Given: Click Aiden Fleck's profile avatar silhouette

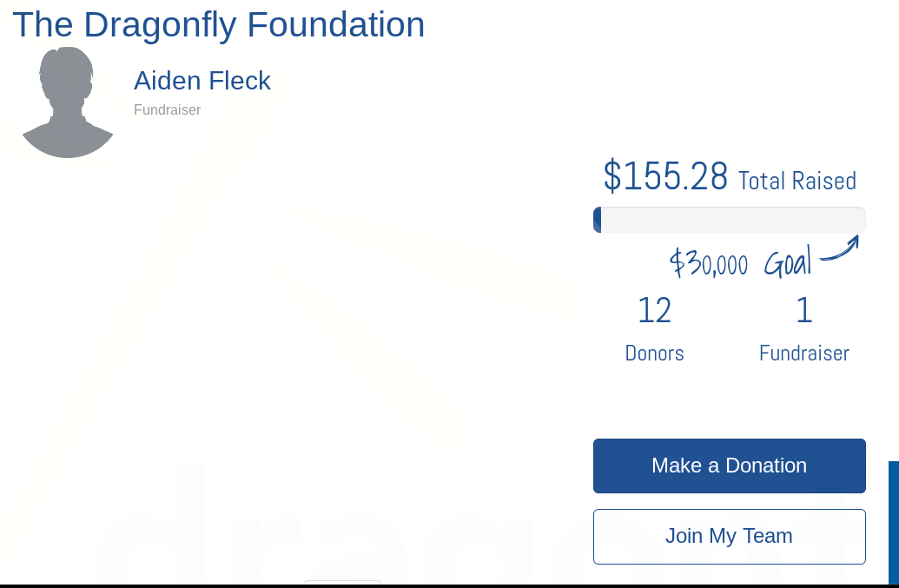Looking at the screenshot, I should point(67,102).
